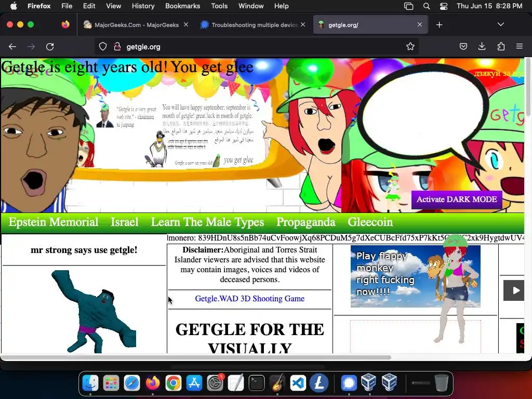Close the MajorGeeks.Com tab
This screenshot has height=399, width=532.
point(186,24)
